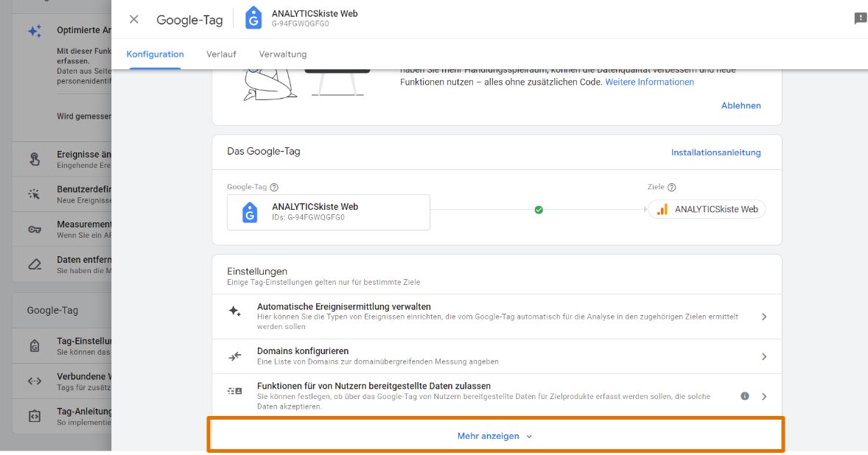This screenshot has width=868, height=455.
Task: Click the green connection status checkmark
Action: 538,209
